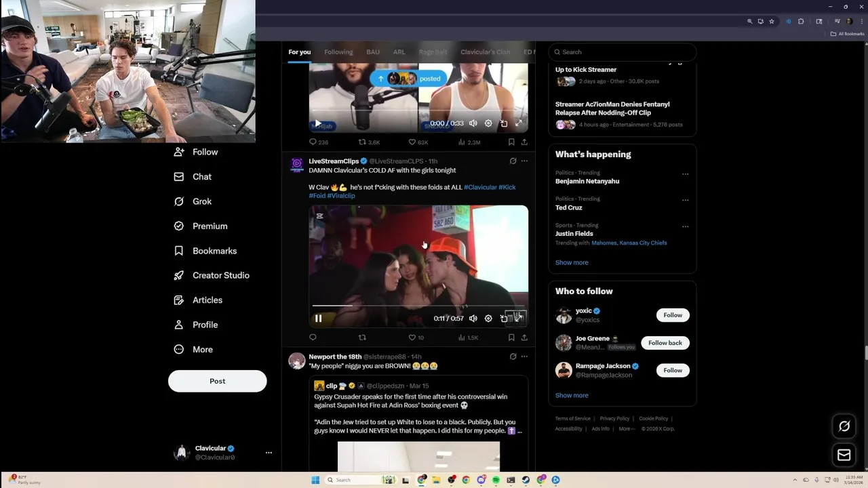Switch to the ARL tab
This screenshot has height=488, width=868.
point(399,52)
